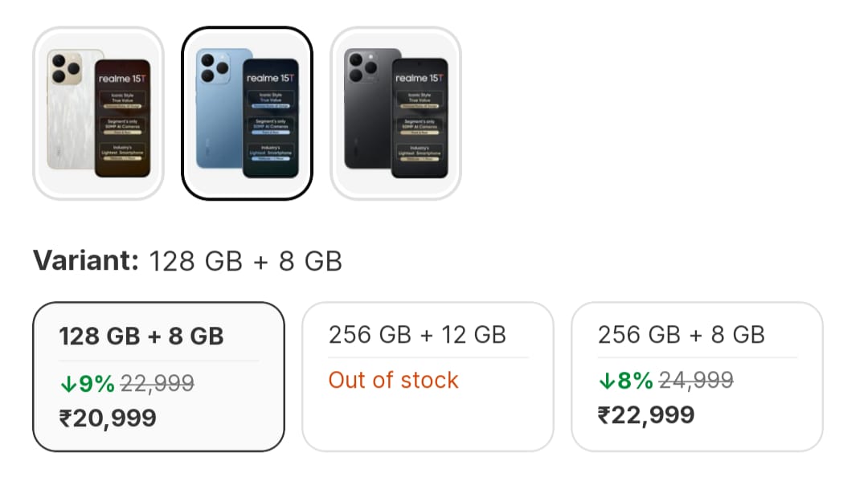Click the 9% discount percentage
The height and width of the screenshot is (477, 868).
(x=96, y=384)
